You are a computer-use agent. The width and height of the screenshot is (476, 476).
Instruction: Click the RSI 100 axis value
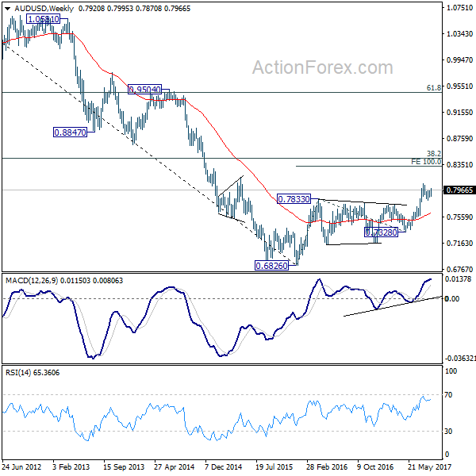click(x=451, y=370)
